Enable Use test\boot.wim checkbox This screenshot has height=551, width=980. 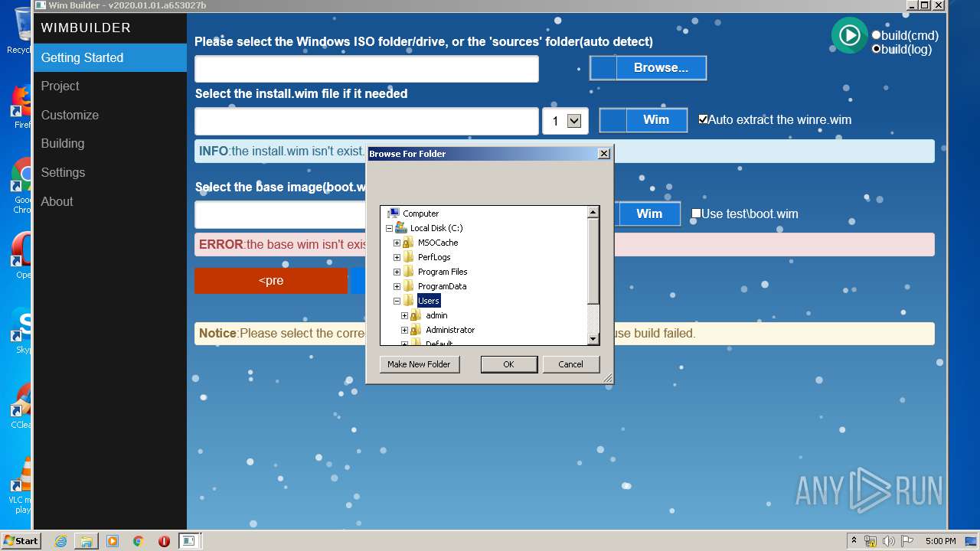point(696,214)
